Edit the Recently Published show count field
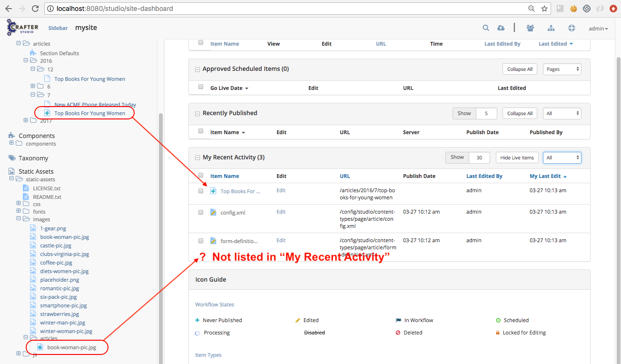 point(486,113)
